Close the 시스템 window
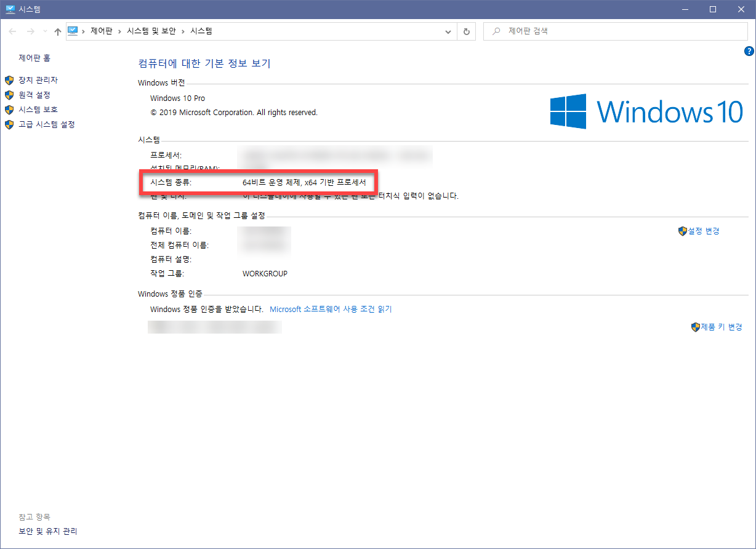The width and height of the screenshot is (756, 549). (741, 9)
